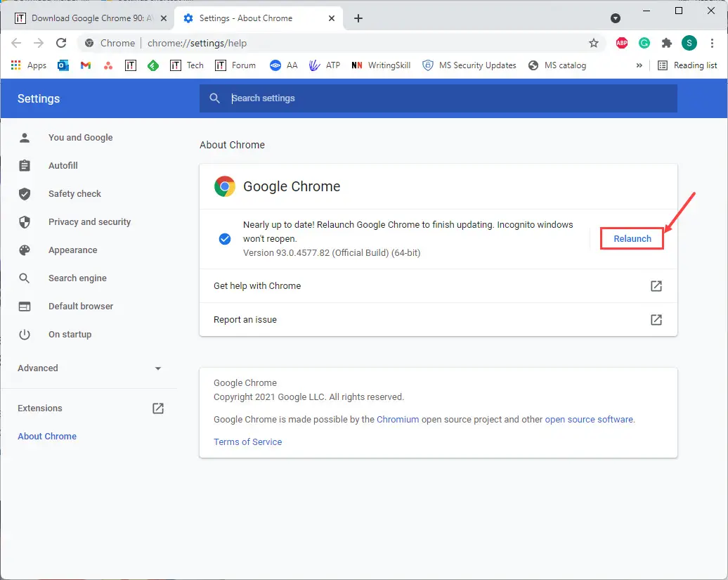Click the Version 93.0.4577.82 text
The image size is (728, 580).
point(332,253)
